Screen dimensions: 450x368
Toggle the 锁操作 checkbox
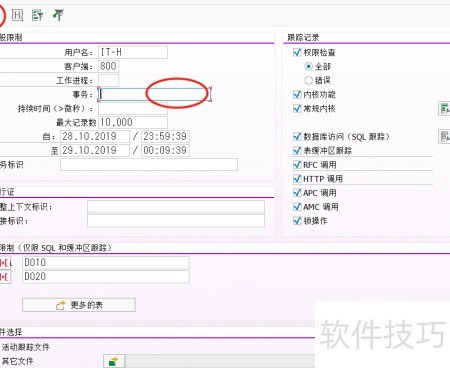[297, 221]
